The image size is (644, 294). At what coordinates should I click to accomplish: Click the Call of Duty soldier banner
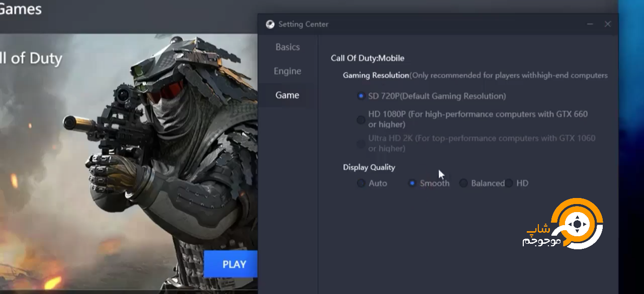pyautogui.click(x=129, y=161)
